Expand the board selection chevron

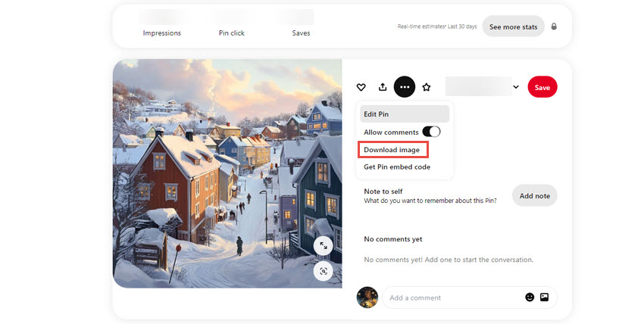[x=516, y=87]
